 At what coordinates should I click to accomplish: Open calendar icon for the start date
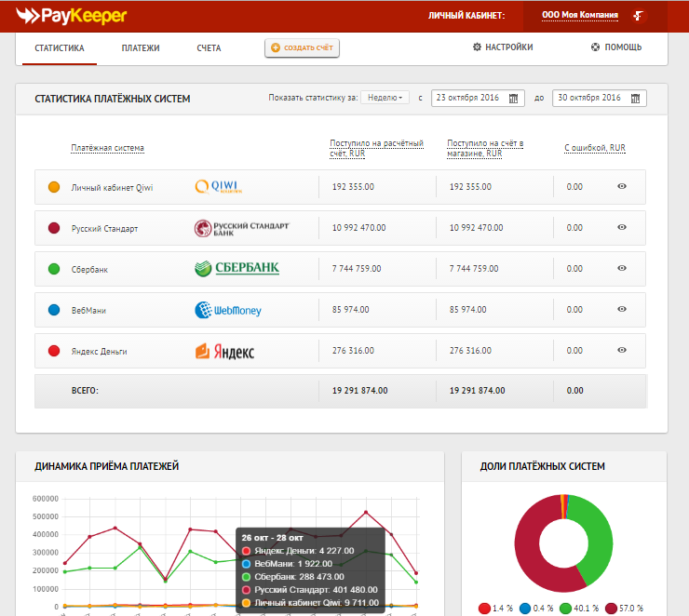pyautogui.click(x=513, y=98)
